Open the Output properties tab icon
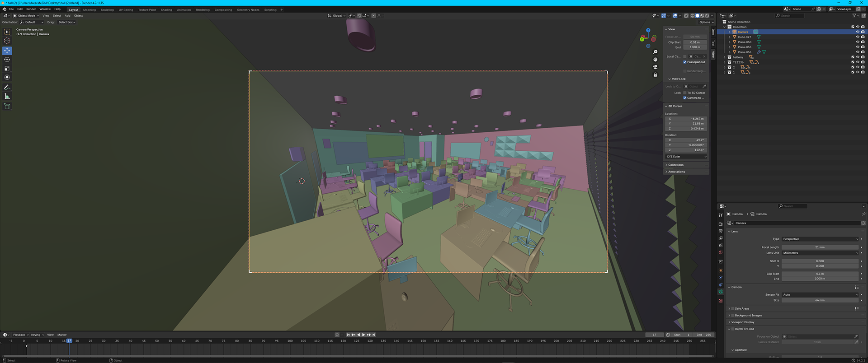 [721, 231]
